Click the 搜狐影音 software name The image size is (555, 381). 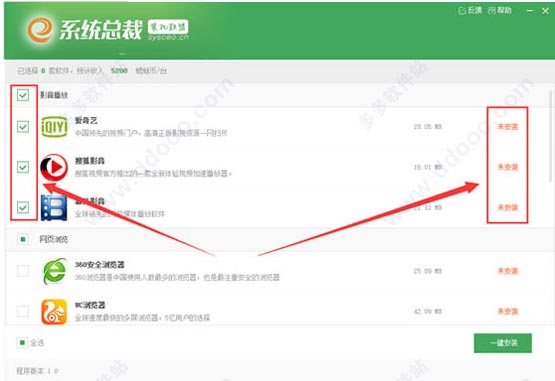tap(90, 161)
